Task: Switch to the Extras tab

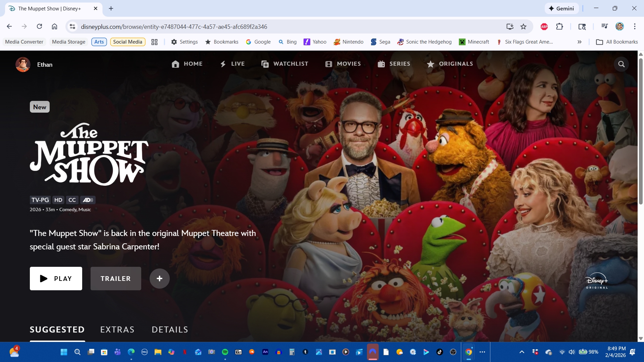Action: pyautogui.click(x=117, y=329)
